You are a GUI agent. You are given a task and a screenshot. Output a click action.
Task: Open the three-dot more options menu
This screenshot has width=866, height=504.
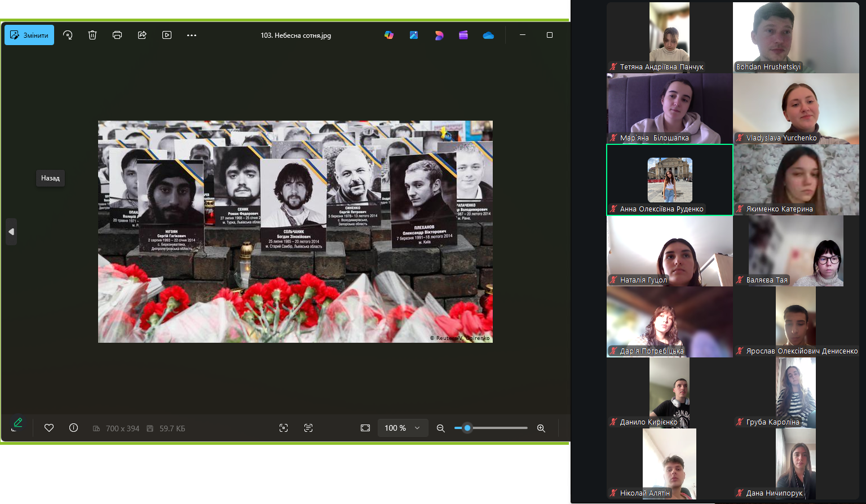click(192, 35)
